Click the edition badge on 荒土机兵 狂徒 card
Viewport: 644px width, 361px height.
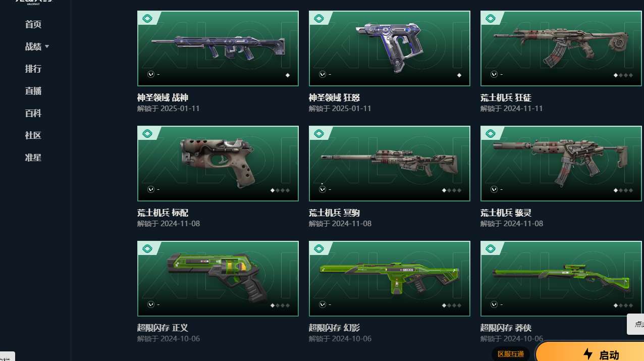(x=490, y=19)
